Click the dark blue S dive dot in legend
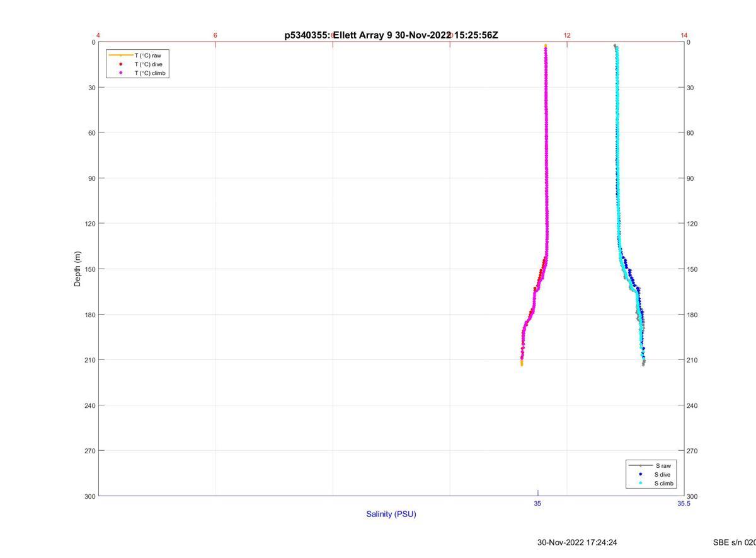Screen dimensions: 756x558 coord(640,474)
